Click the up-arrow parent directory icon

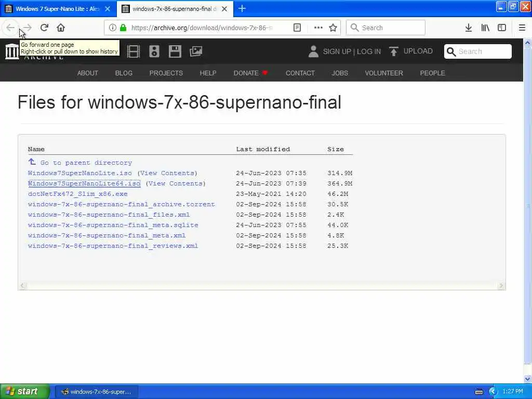click(32, 162)
